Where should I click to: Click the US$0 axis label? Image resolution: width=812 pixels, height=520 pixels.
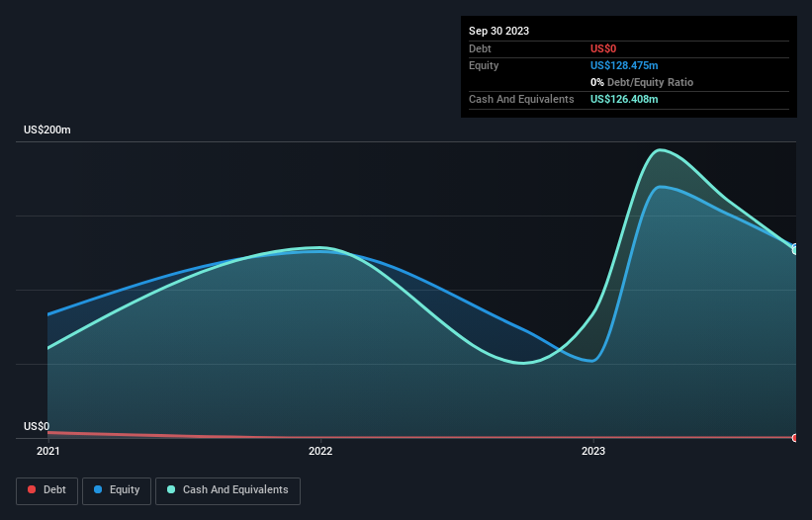point(37,426)
